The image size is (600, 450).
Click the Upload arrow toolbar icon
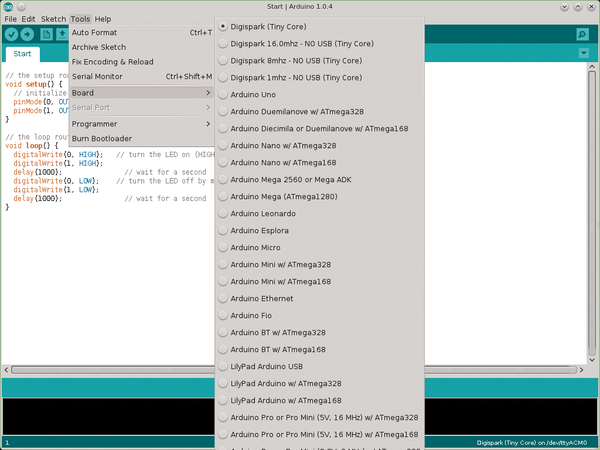coord(27,34)
